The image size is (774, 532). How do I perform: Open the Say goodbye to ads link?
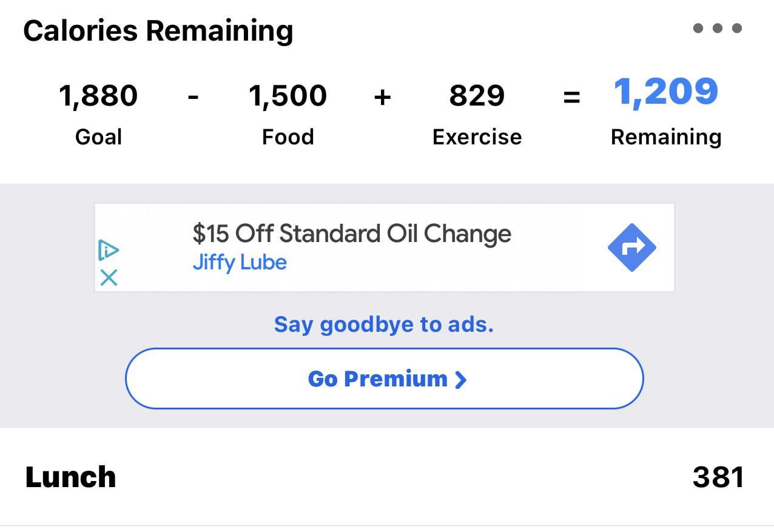coord(384,325)
